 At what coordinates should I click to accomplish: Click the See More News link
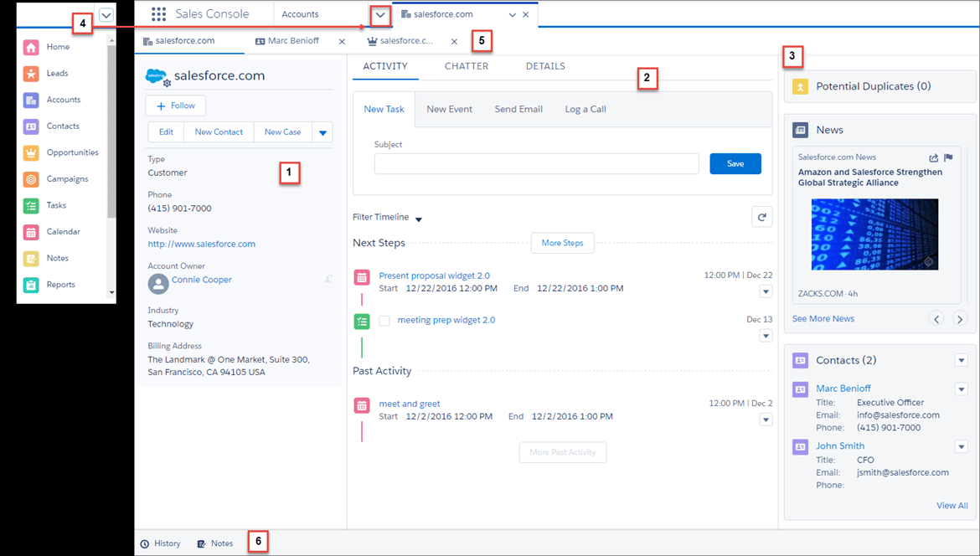tap(823, 318)
